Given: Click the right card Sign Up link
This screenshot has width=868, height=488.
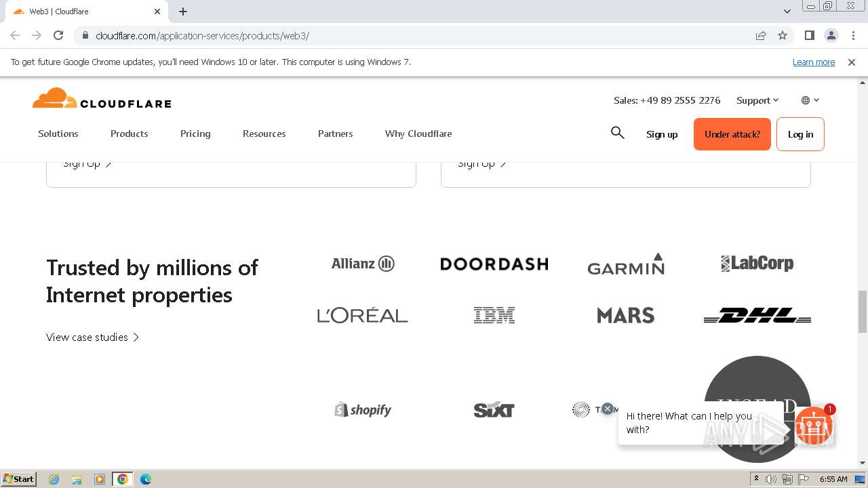Looking at the screenshot, I should (482, 164).
